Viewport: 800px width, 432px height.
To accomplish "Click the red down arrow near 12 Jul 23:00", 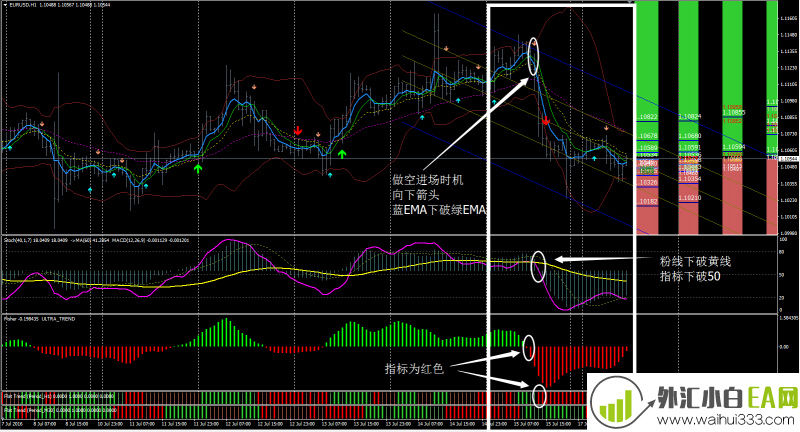I will pyautogui.click(x=298, y=131).
